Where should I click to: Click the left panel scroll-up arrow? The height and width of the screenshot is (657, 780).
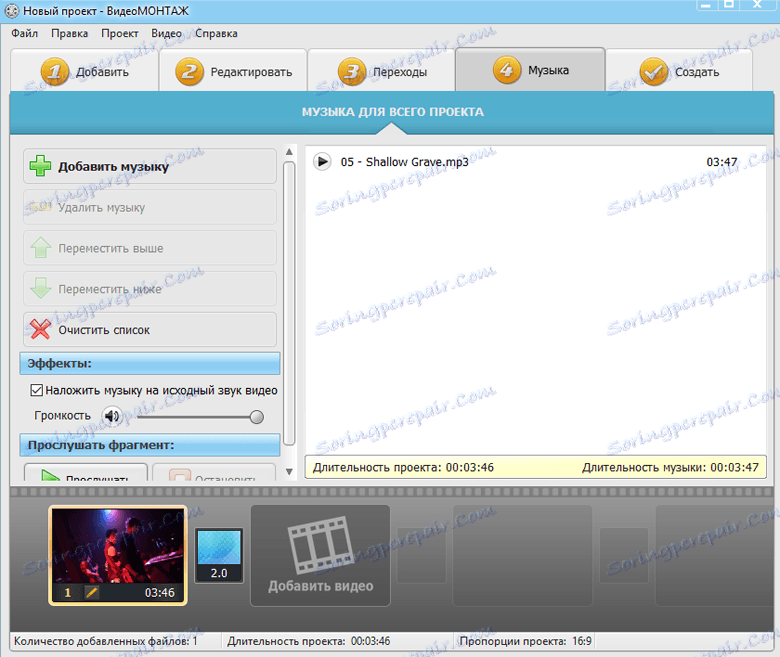(x=289, y=152)
